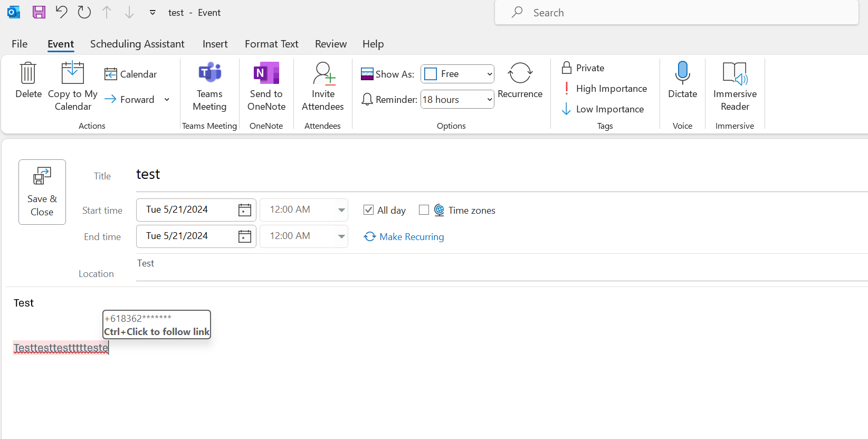868x439 pixels.
Task: Mark the event as Private
Action: coord(584,68)
